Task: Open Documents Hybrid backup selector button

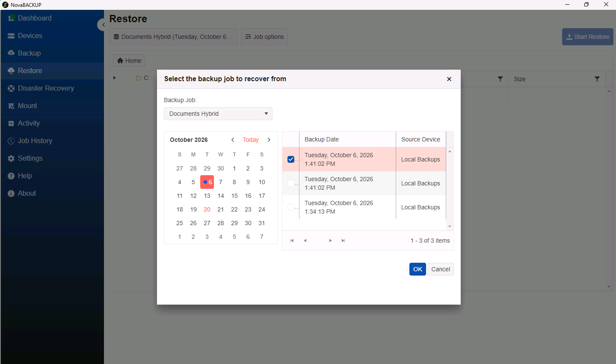Action: click(173, 37)
